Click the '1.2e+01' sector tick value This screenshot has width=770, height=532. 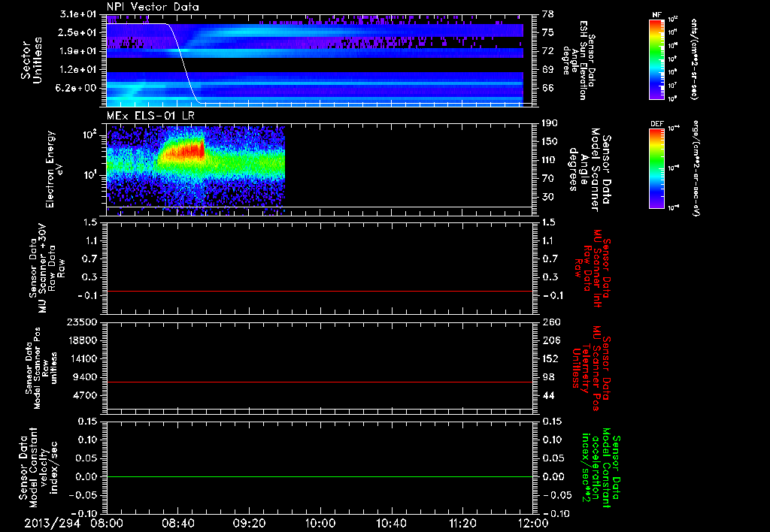coord(78,69)
